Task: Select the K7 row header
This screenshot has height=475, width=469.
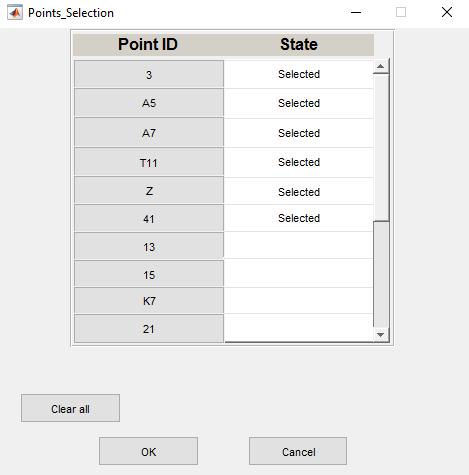Action: (149, 301)
